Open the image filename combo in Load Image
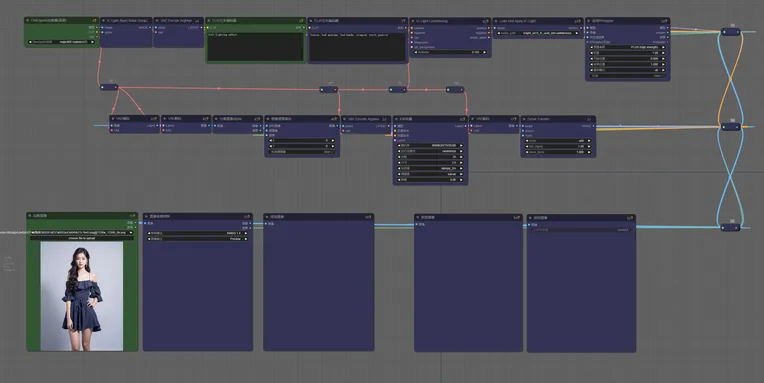The height and width of the screenshot is (383, 764). [x=82, y=233]
